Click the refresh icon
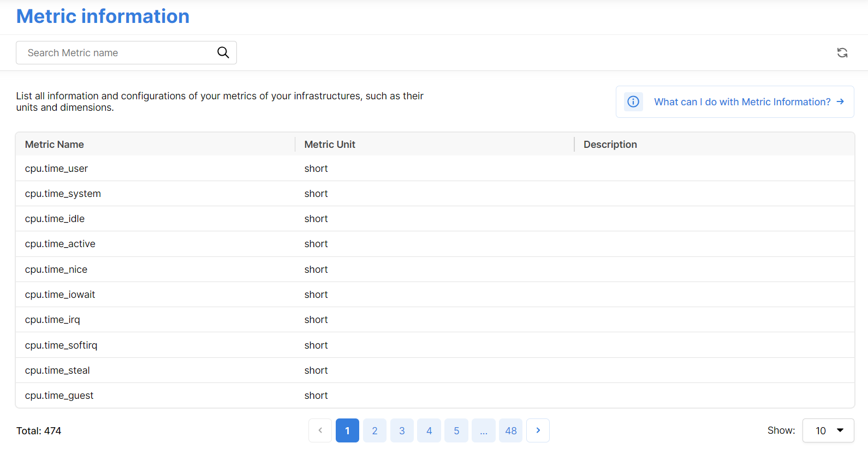868x455 pixels. (842, 52)
